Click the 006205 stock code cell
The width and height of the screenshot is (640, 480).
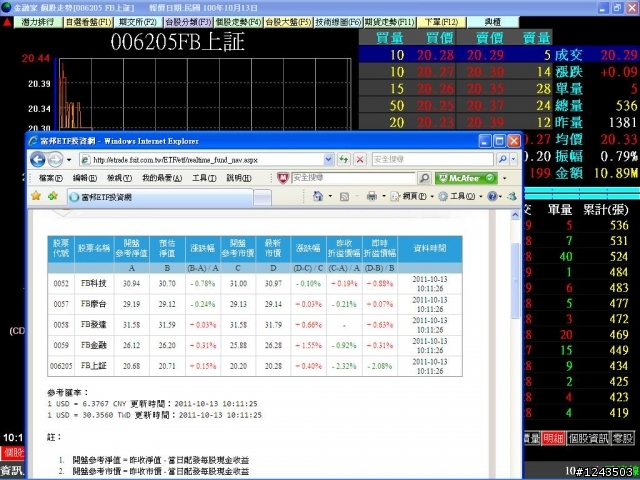[61, 366]
